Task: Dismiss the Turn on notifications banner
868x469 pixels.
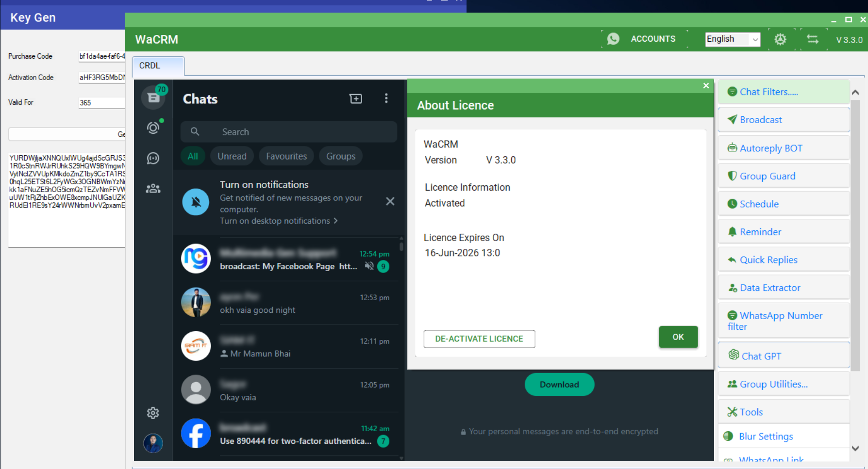Action: coord(390,201)
